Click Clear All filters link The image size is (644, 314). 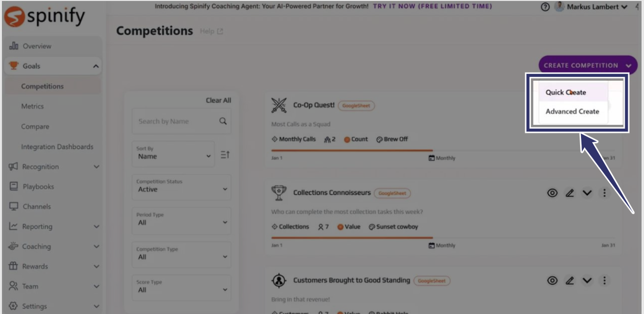pyautogui.click(x=218, y=100)
